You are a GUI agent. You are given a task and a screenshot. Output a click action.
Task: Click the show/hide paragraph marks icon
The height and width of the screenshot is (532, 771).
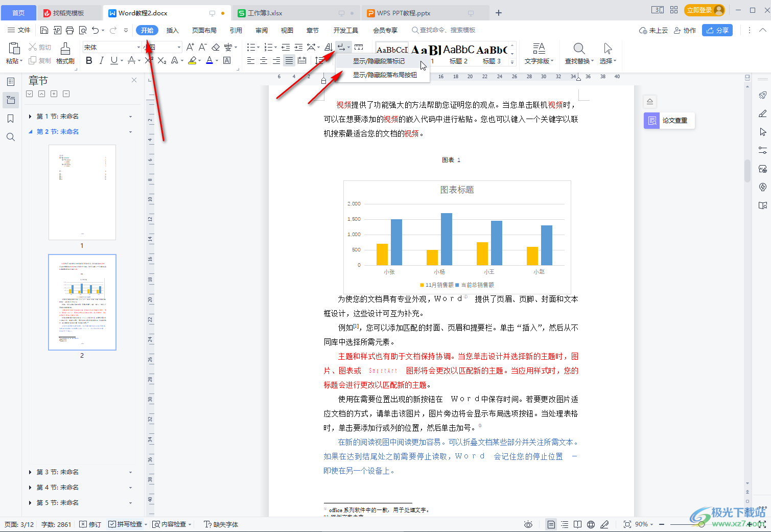pos(341,47)
